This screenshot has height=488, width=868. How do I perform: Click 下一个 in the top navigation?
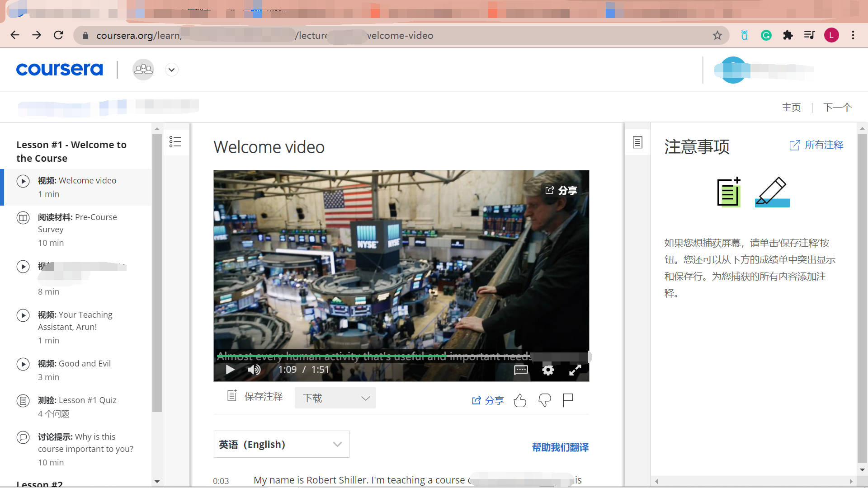[837, 108]
